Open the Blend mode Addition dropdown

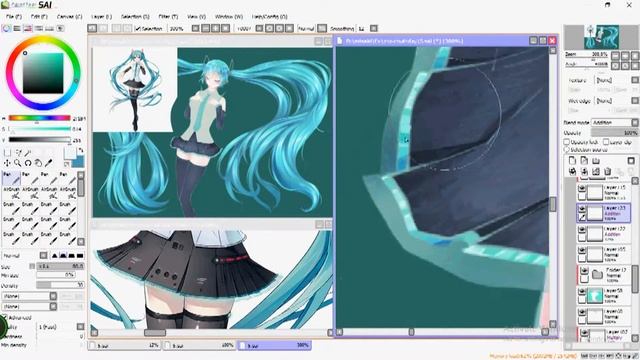tap(615, 122)
